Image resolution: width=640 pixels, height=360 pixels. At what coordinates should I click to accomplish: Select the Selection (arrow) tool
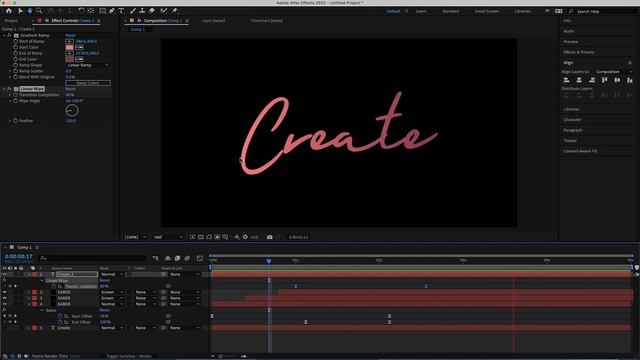click(x=20, y=11)
